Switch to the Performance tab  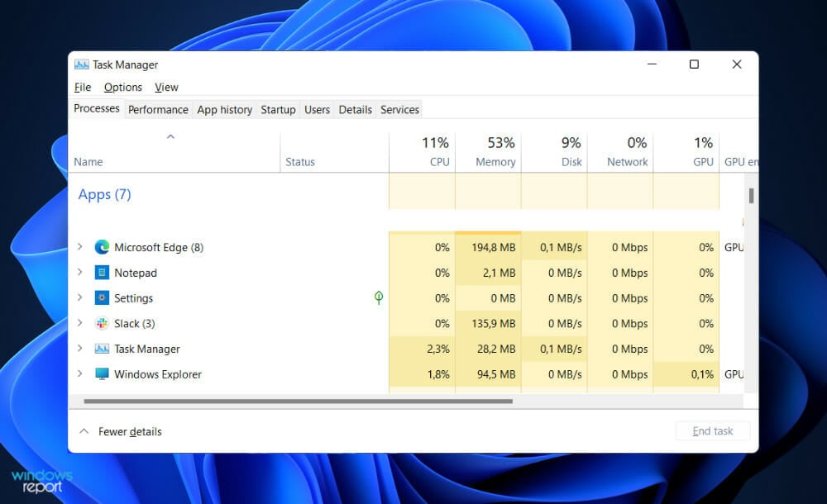tap(158, 109)
